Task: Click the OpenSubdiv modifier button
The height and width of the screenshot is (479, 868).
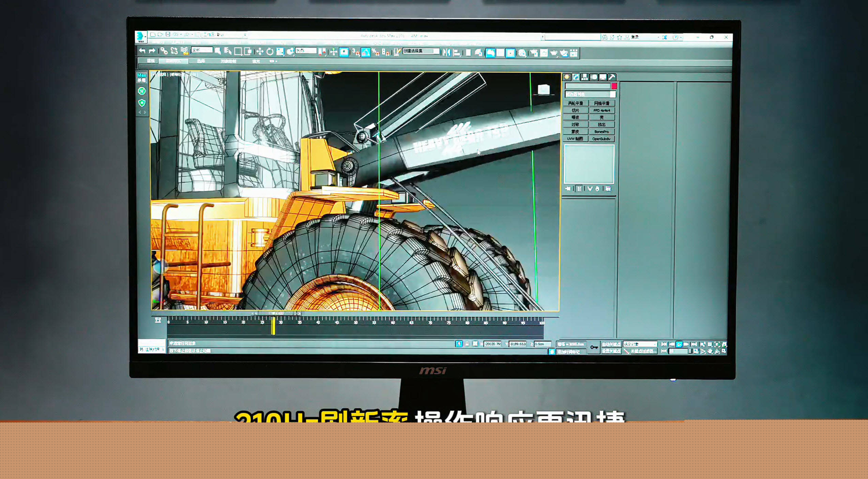Action: pos(601,139)
